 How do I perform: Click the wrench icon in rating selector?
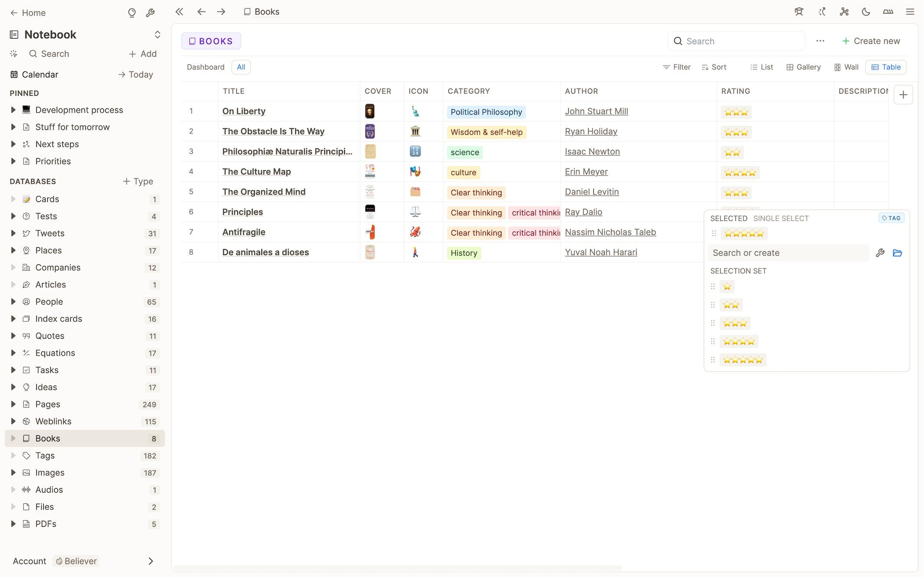[880, 253]
